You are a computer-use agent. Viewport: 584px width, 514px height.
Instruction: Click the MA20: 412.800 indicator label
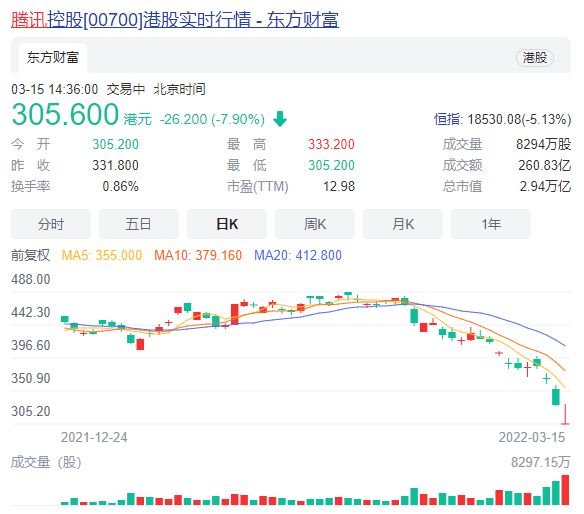click(x=298, y=255)
